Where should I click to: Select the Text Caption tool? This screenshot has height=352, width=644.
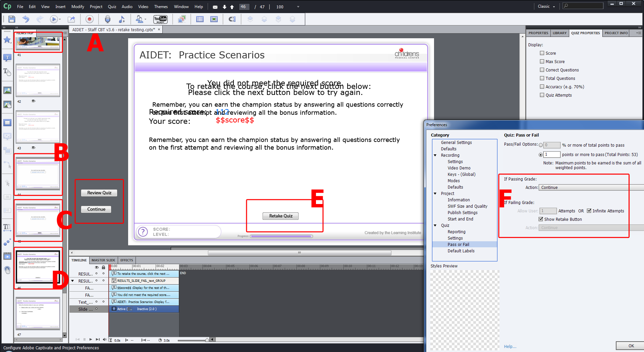[7, 57]
